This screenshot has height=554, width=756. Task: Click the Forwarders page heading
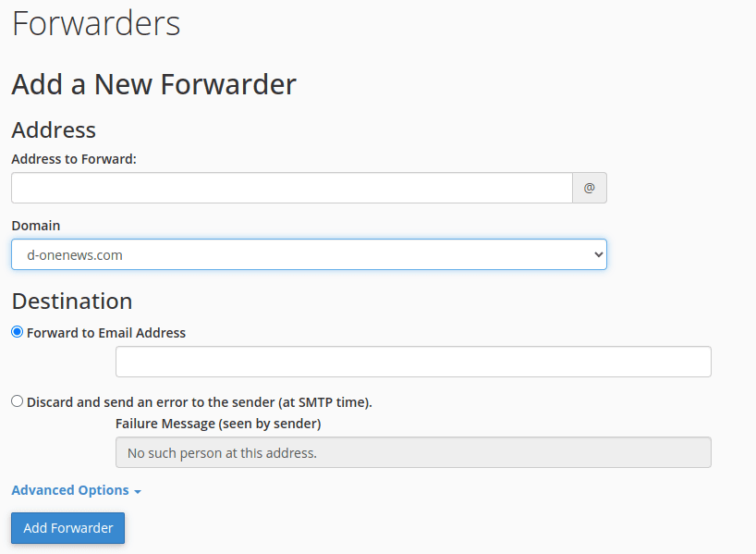[x=95, y=24]
